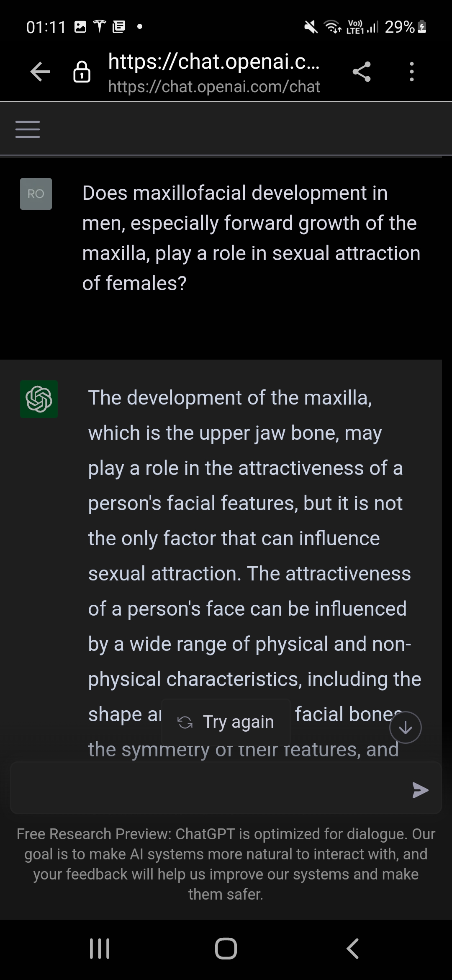Tap the chat.openai.com URL address text

214,87
